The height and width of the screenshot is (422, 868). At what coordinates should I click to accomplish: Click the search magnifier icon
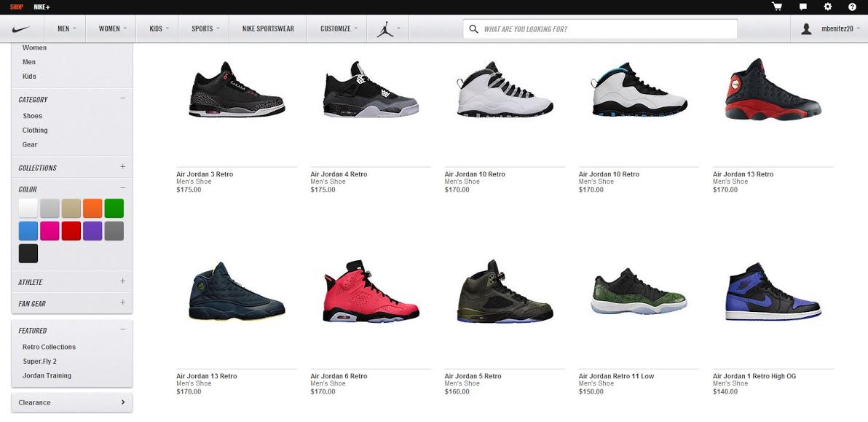[473, 29]
